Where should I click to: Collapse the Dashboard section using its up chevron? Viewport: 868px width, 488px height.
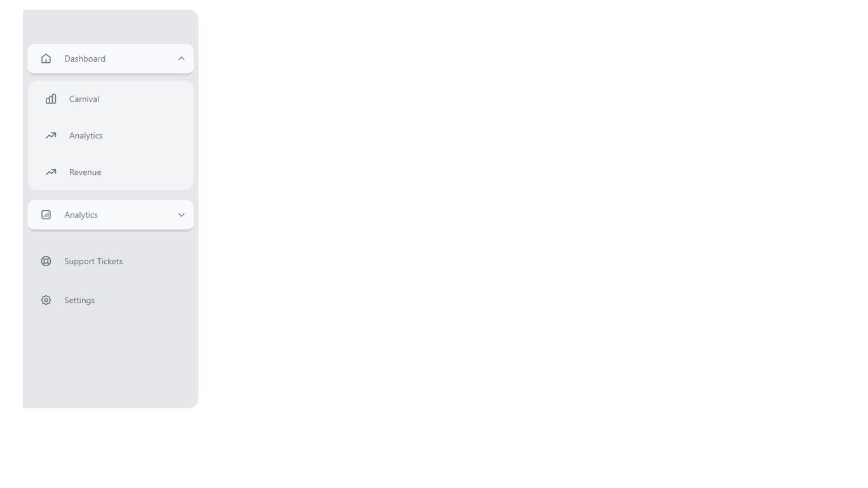(181, 58)
